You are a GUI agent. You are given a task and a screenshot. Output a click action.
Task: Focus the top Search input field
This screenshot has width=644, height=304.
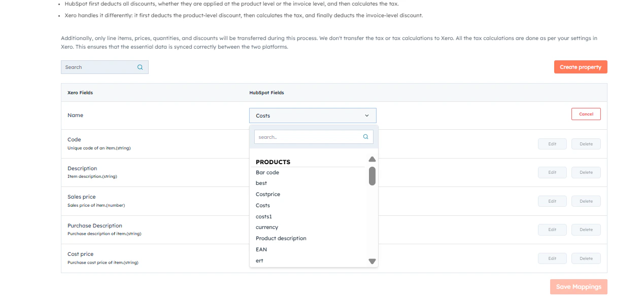105,67
